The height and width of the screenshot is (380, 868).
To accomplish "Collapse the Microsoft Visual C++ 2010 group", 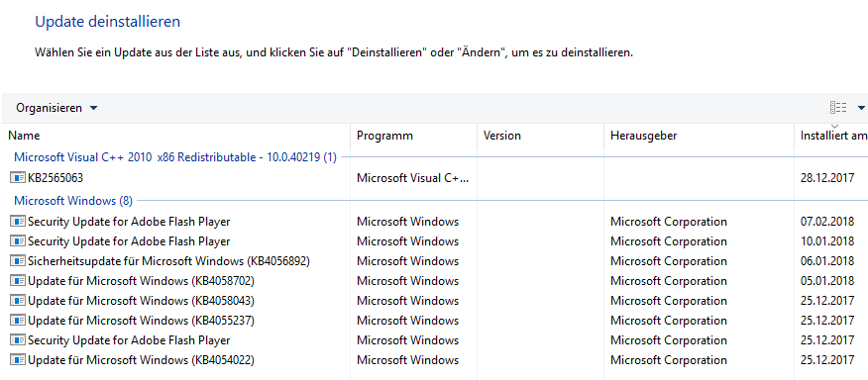I will 175,157.
